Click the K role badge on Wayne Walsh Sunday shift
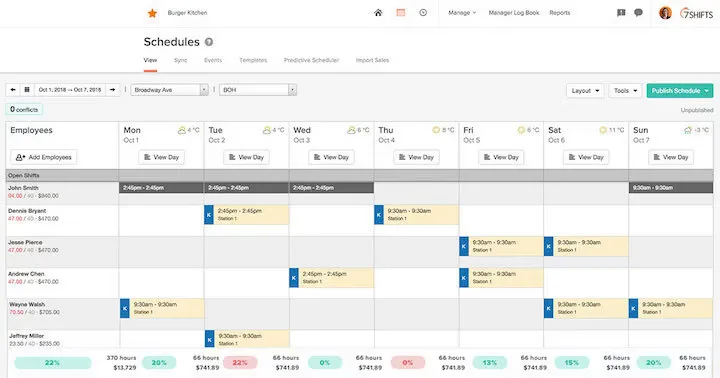720x378 pixels. pyautogui.click(x=634, y=308)
